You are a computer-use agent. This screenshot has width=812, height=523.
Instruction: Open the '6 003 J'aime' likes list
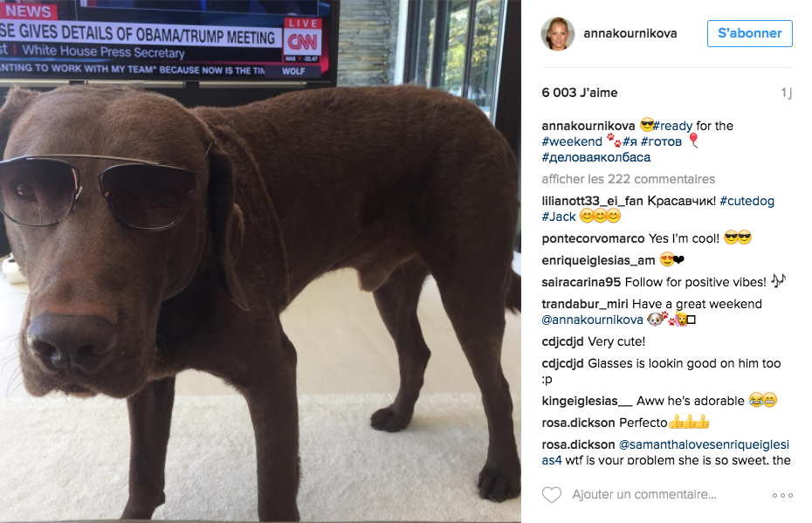click(x=580, y=93)
